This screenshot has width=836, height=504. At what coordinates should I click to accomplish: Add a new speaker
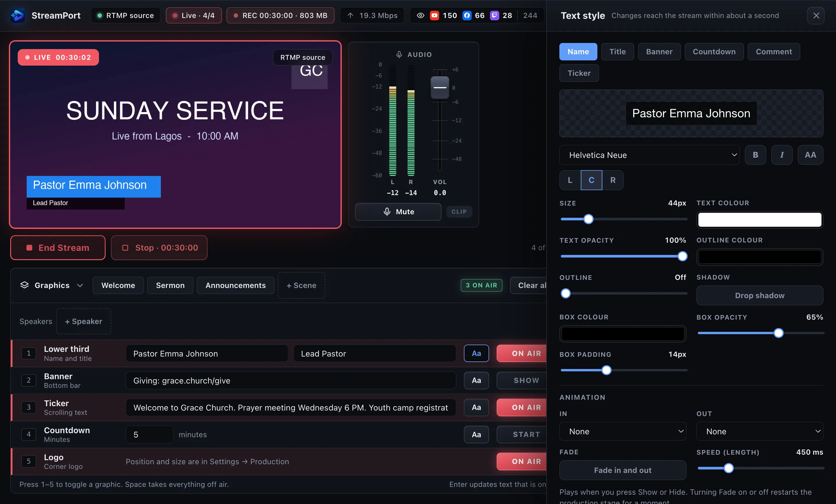click(84, 321)
